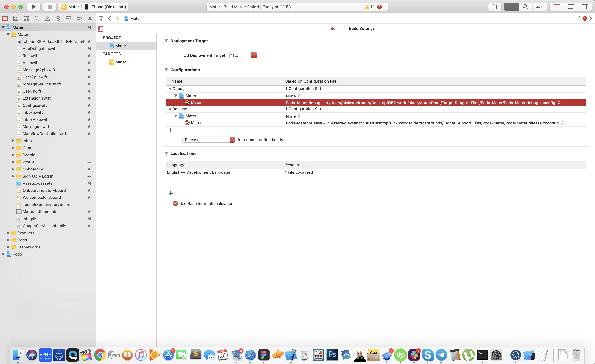Open Terminal from the Dock
Viewport: 595px width, 364px height.
482,355
